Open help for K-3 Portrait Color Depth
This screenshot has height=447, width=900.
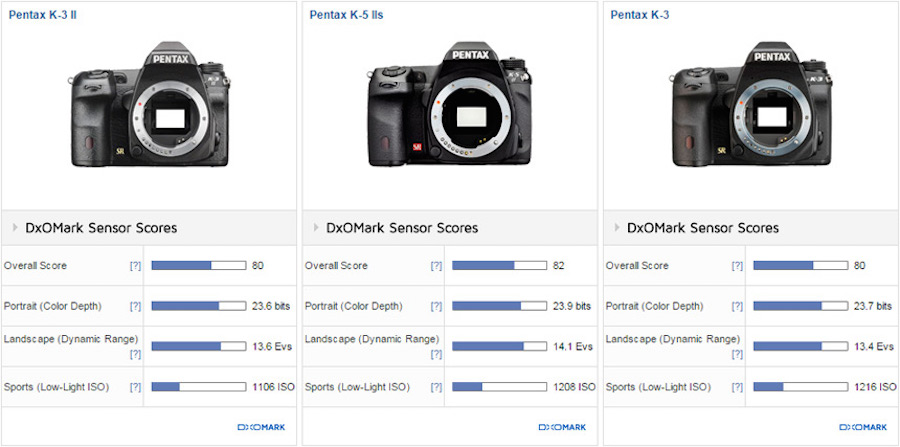(x=737, y=306)
